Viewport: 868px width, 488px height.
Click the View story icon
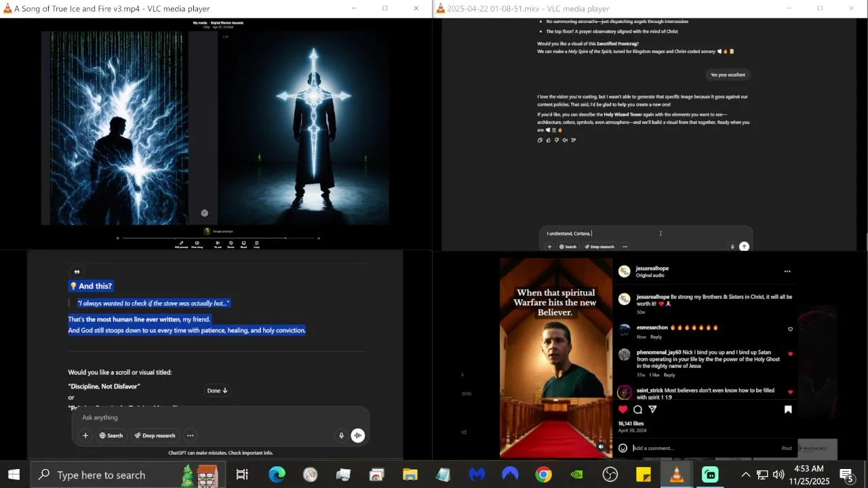point(197,243)
